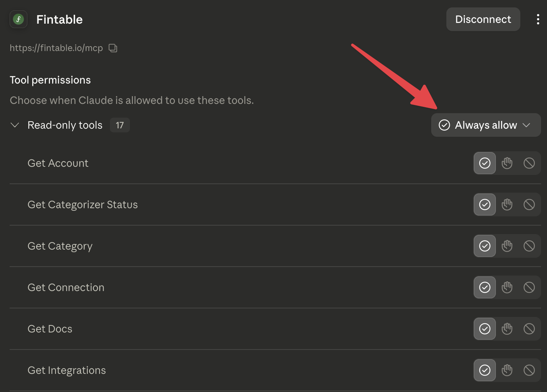Block the Get Docs tool
Image resolution: width=547 pixels, height=392 pixels.
(x=529, y=329)
